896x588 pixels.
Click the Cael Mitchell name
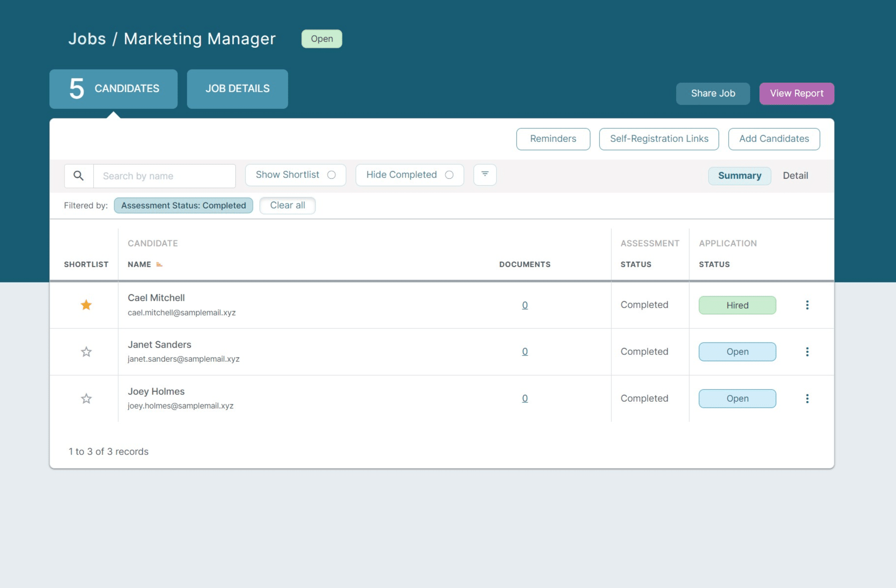coord(156,298)
